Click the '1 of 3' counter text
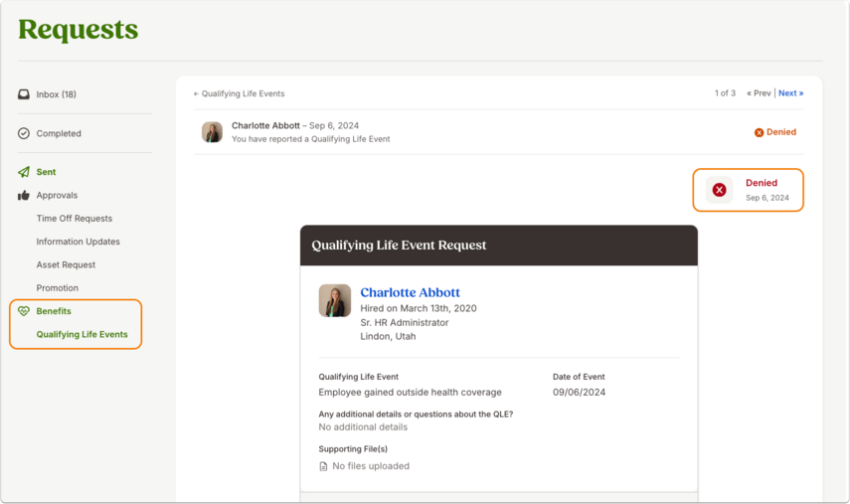This screenshot has width=850, height=504. click(x=725, y=93)
